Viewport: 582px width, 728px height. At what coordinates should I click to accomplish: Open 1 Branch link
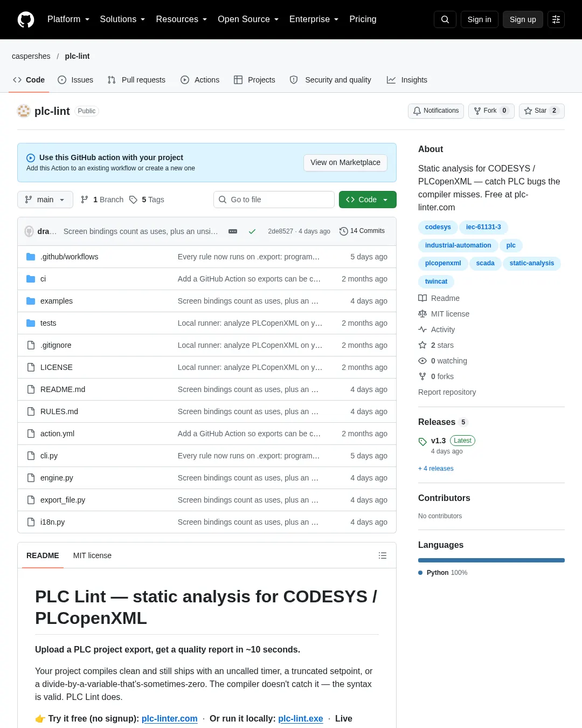(x=102, y=200)
